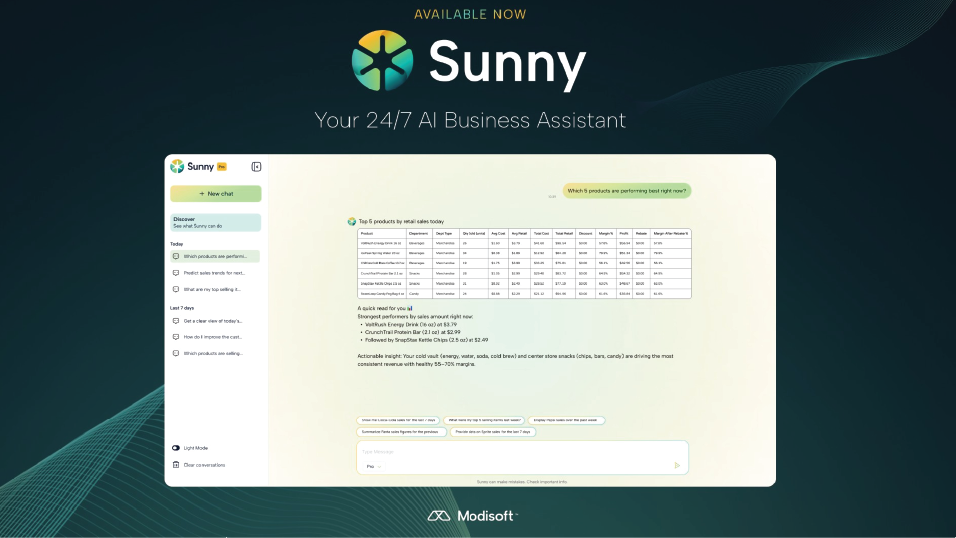Click chat icon beside "Which products are performi..."
Screen dimensions: 956x538
(176, 256)
